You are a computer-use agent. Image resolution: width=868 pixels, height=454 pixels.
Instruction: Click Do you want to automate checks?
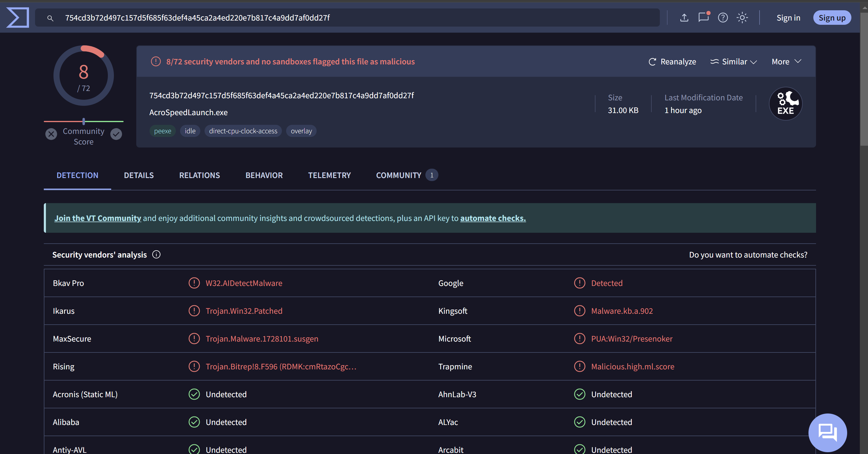point(748,255)
